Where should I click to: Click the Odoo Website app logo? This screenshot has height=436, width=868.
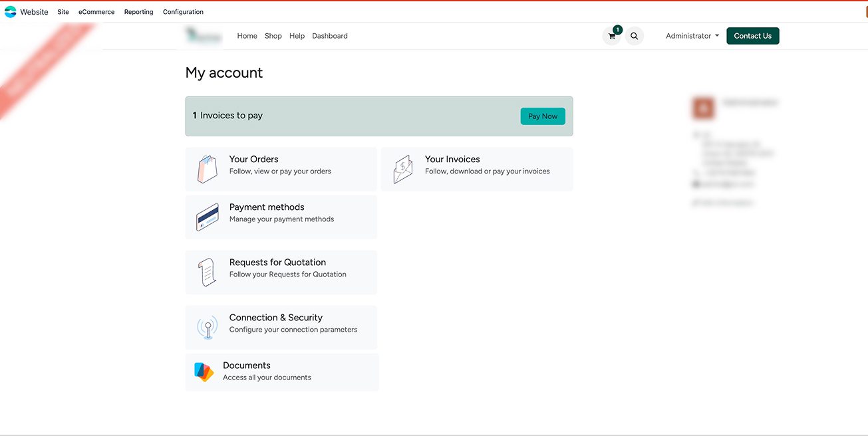(x=11, y=12)
